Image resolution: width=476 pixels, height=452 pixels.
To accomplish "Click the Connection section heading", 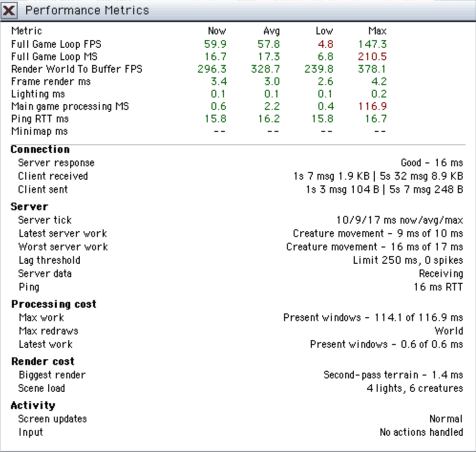I will (x=40, y=150).
